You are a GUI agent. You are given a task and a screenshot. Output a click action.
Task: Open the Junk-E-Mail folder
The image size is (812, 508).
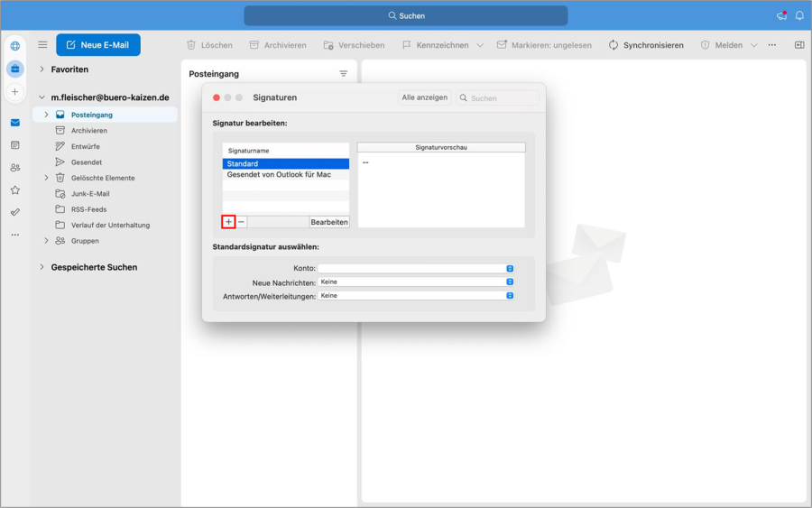[x=90, y=194]
